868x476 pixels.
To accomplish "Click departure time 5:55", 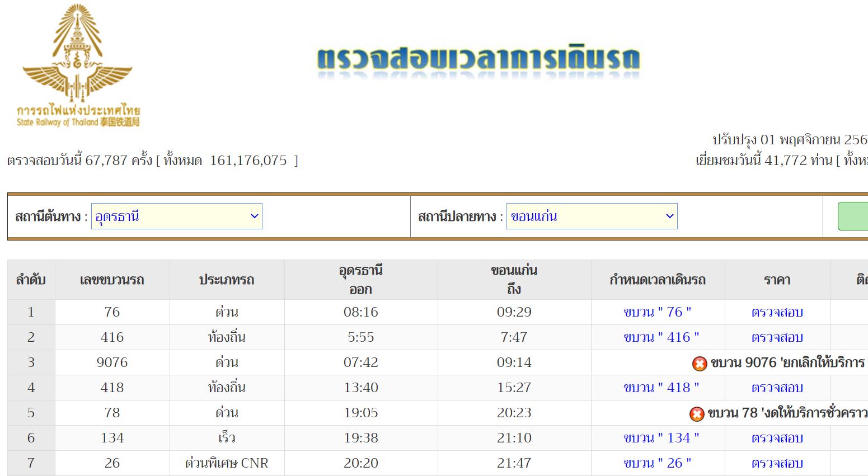I will (361, 337).
